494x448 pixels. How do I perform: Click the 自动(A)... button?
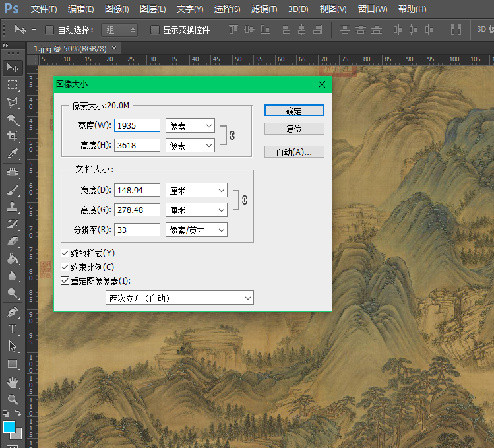pyautogui.click(x=294, y=152)
